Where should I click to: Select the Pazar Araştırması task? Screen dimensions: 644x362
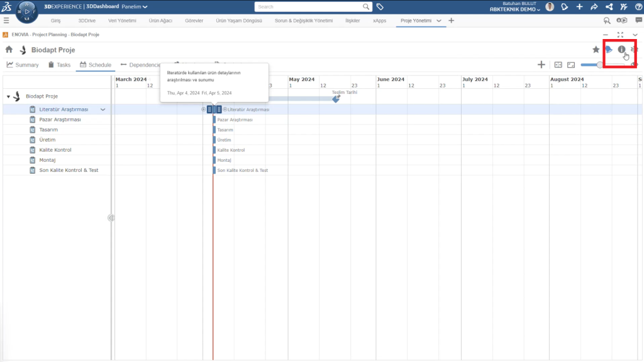[60, 120]
